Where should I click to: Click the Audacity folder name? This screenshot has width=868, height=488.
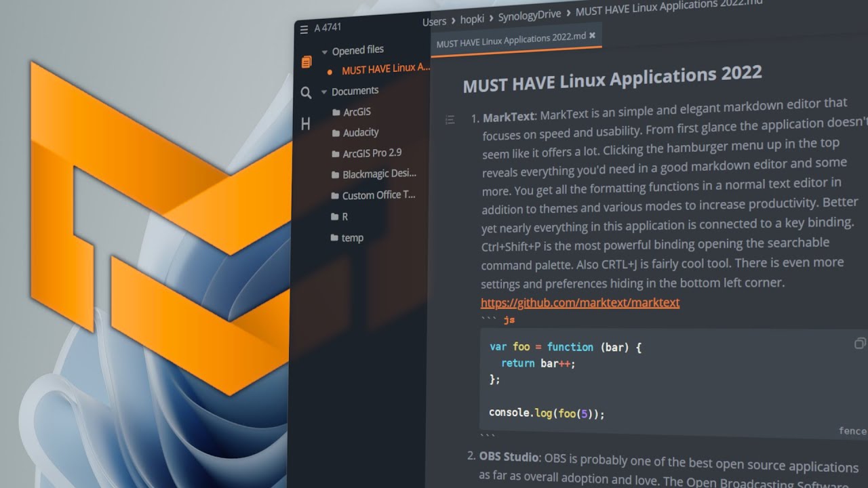click(361, 133)
